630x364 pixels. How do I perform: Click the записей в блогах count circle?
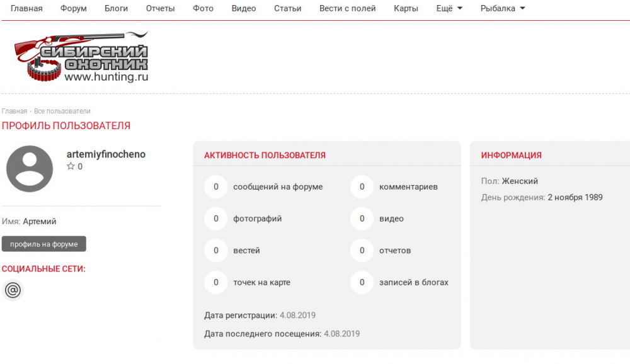coord(362,283)
